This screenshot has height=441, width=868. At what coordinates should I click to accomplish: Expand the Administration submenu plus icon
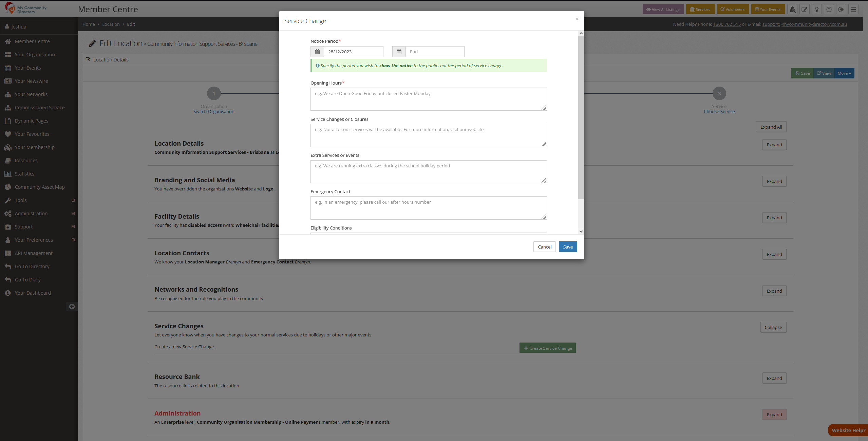(73, 214)
